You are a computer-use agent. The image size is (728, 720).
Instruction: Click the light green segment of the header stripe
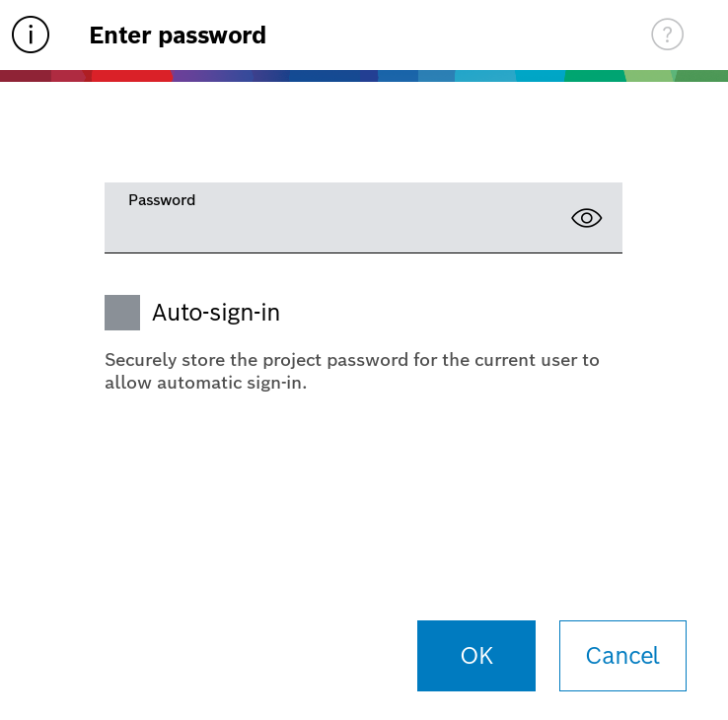(651, 76)
